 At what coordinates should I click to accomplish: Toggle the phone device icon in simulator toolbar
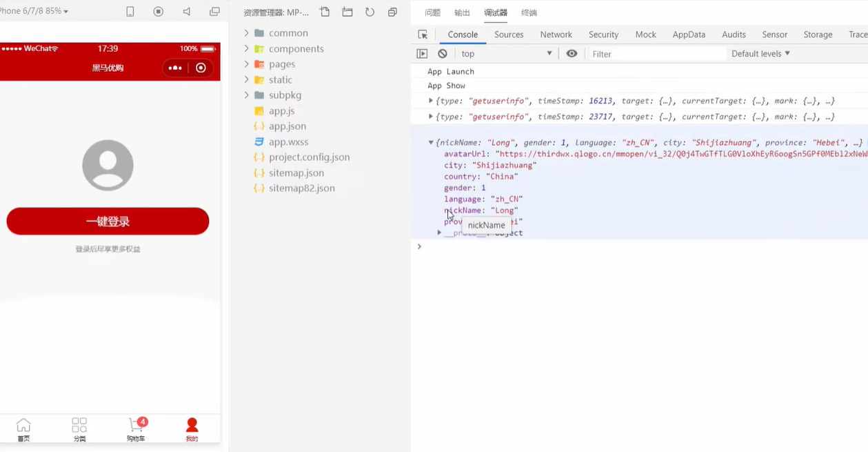click(130, 12)
